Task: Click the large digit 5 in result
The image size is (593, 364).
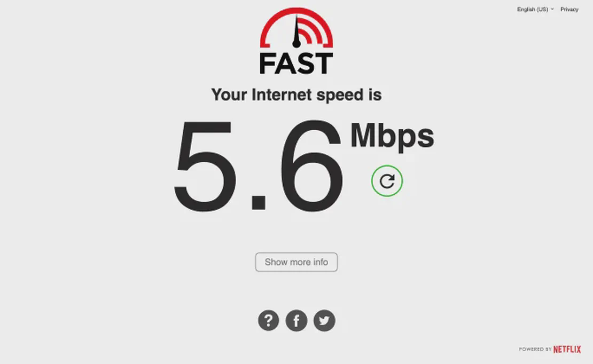Action: click(205, 166)
